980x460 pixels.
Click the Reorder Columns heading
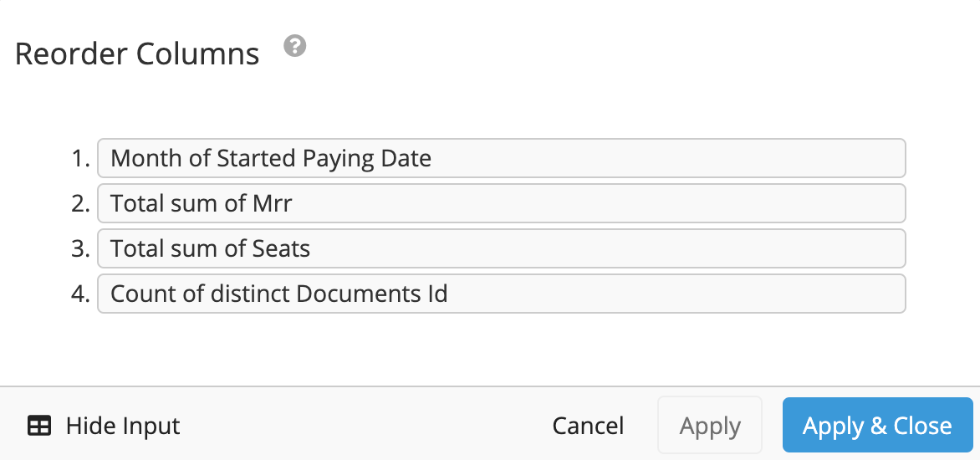(137, 54)
